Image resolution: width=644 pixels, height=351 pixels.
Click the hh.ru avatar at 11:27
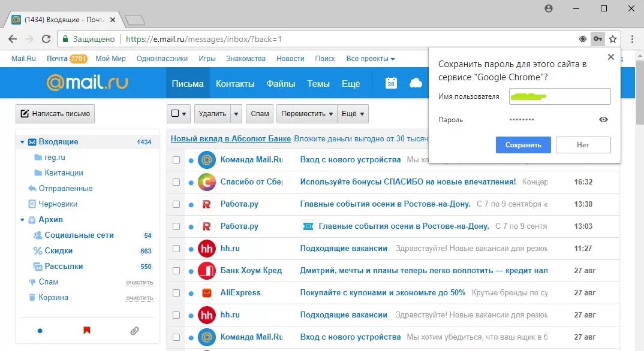point(207,249)
